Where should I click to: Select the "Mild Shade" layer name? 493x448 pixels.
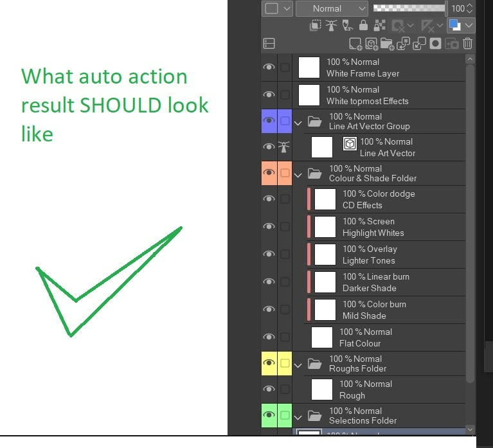364,316
